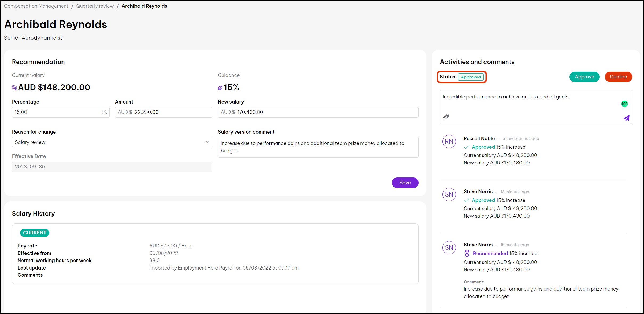Click the guidance target icon beside 15%
Viewport: 644px width, 314px height.
[220, 88]
